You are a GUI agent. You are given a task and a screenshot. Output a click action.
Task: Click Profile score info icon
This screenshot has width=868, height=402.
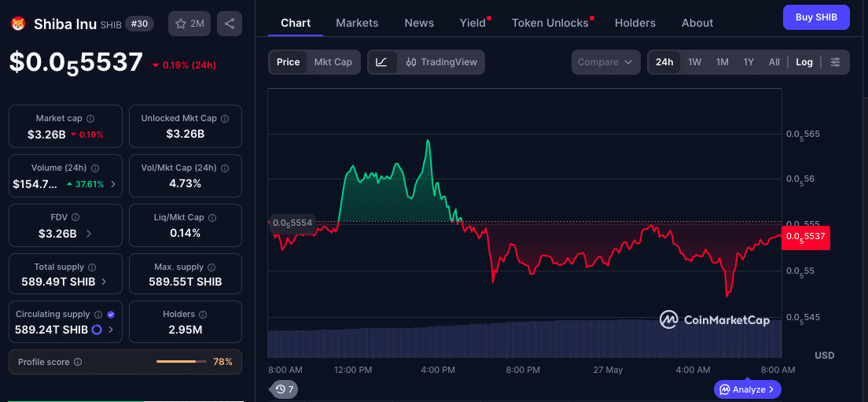point(78,362)
